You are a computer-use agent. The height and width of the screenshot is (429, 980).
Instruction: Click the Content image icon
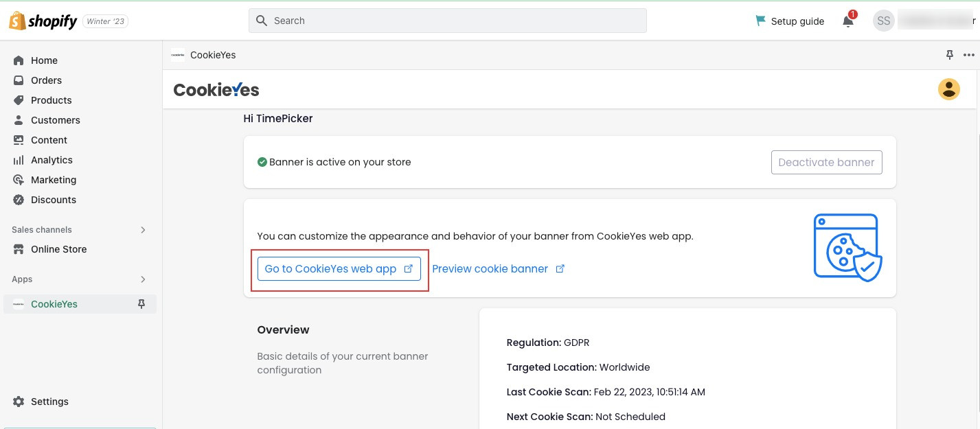tap(19, 140)
